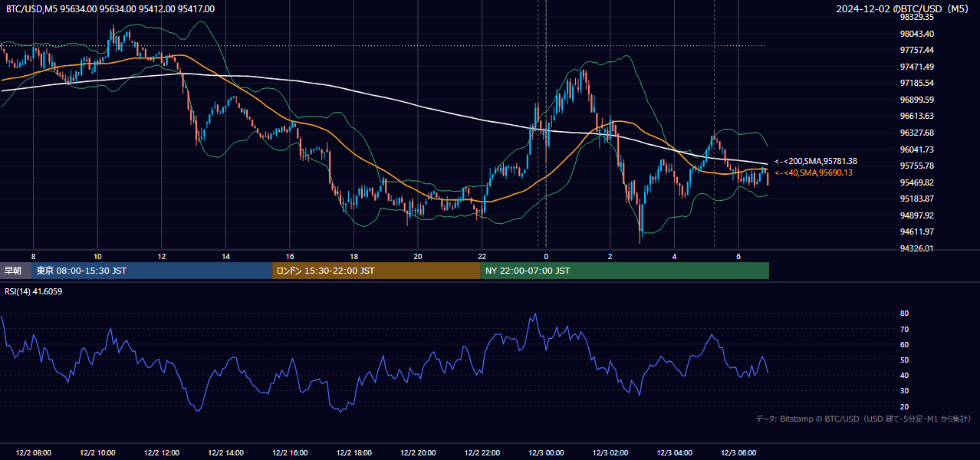Click the 200 SMA label 95781.38
This screenshot has height=460, width=980.
click(815, 161)
